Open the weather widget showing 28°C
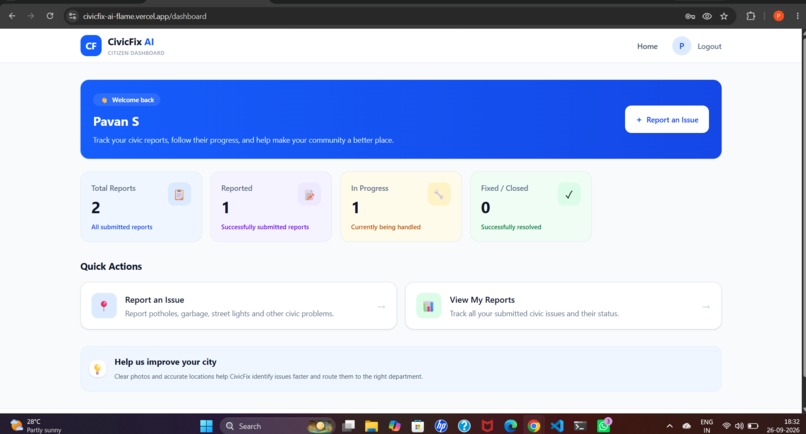 pos(36,425)
